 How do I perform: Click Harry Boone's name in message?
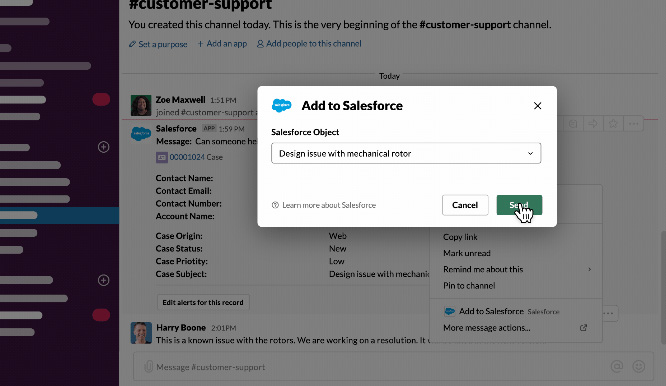coord(181,327)
